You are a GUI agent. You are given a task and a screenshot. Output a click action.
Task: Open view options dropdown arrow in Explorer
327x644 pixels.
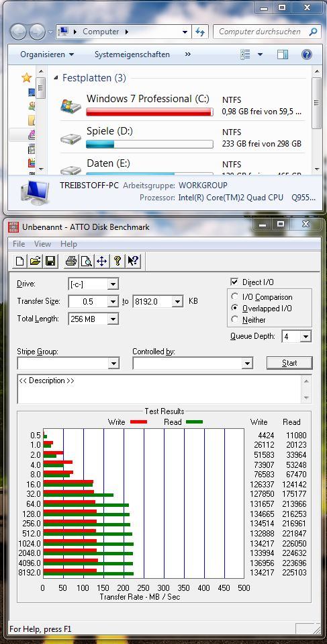point(260,54)
